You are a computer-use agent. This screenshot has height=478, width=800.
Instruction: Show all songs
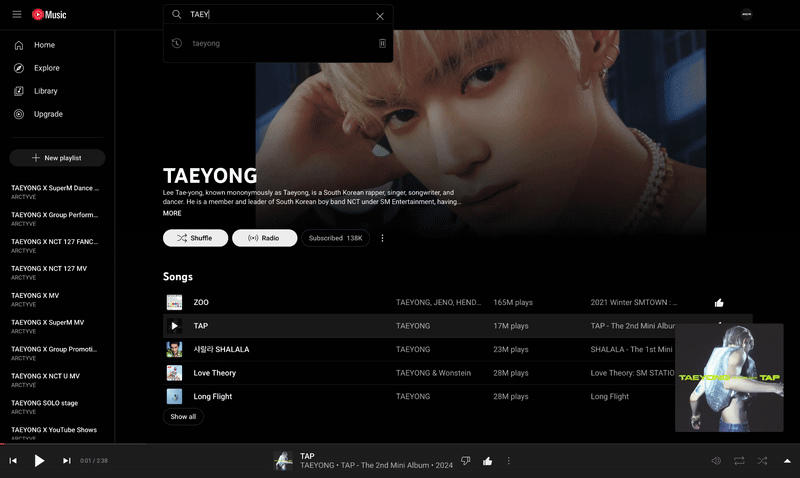(x=183, y=416)
